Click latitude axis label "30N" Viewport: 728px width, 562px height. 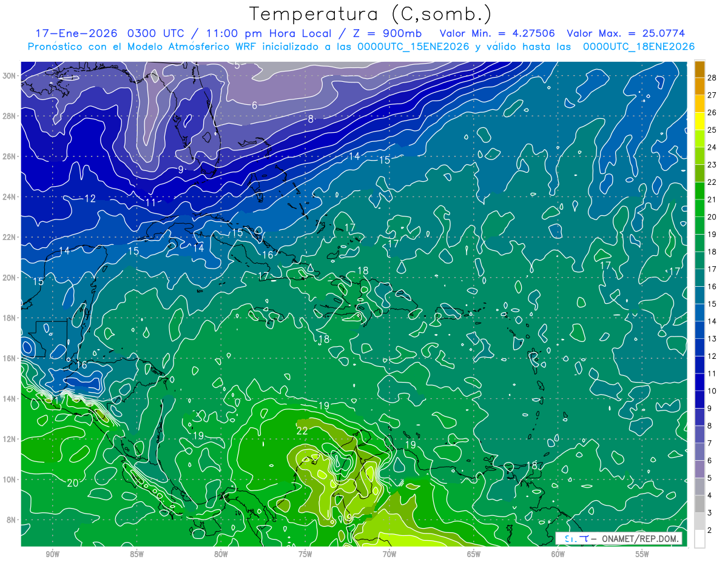click(x=9, y=75)
